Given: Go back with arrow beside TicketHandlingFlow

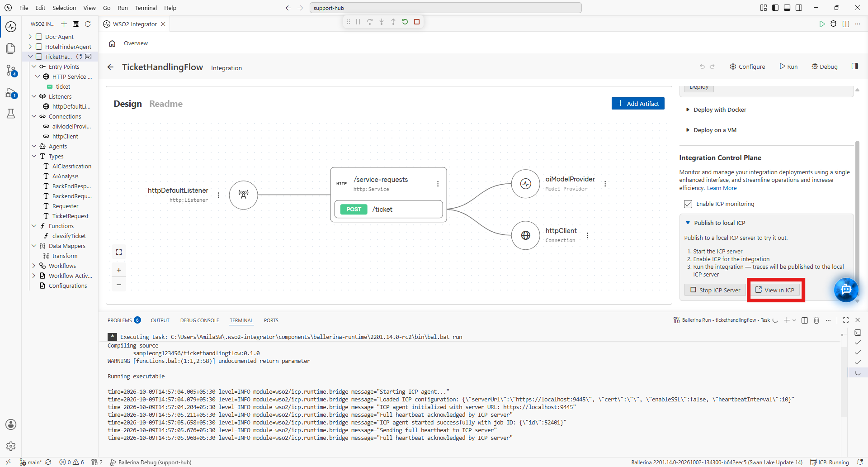Looking at the screenshot, I should 110,67.
